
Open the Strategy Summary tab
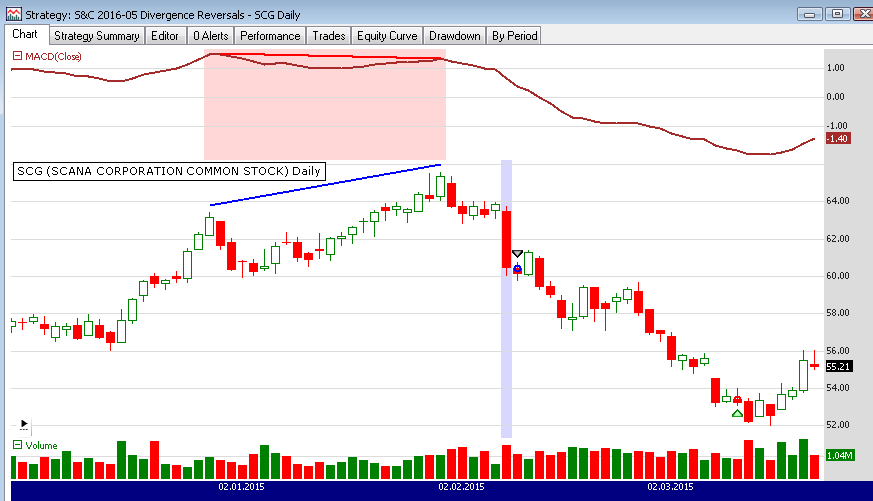pyautogui.click(x=96, y=36)
